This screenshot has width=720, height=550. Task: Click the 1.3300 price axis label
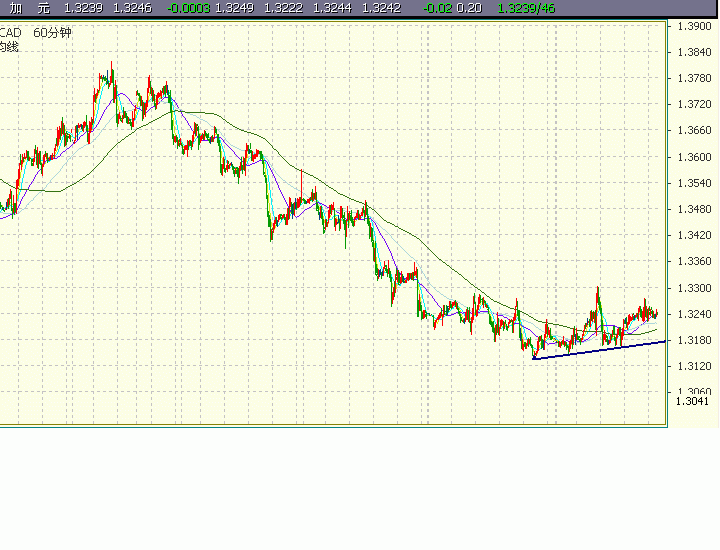tap(694, 288)
